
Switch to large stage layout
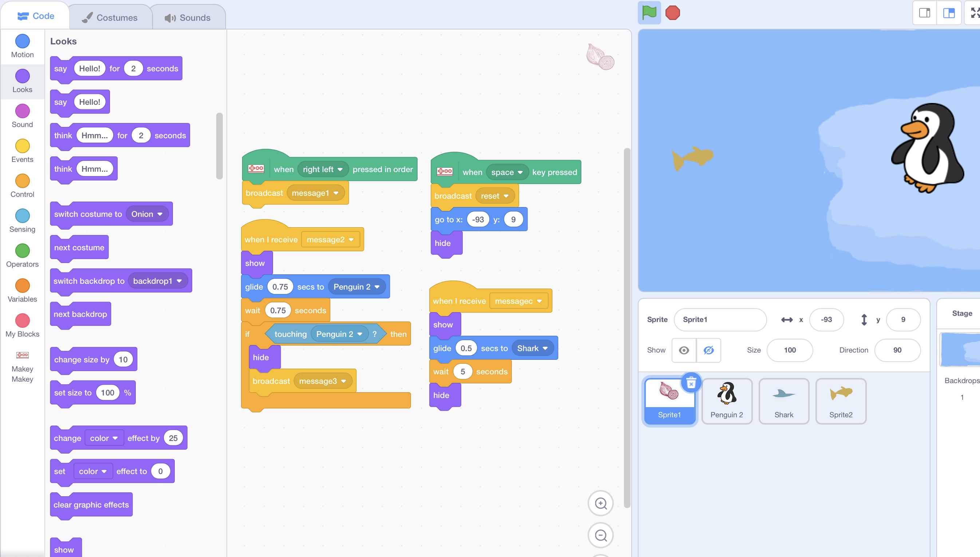(949, 13)
